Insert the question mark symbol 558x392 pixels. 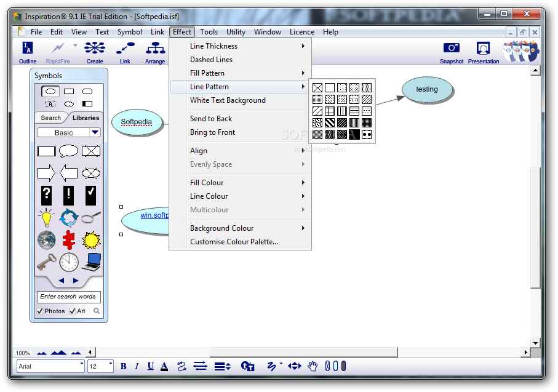(46, 196)
